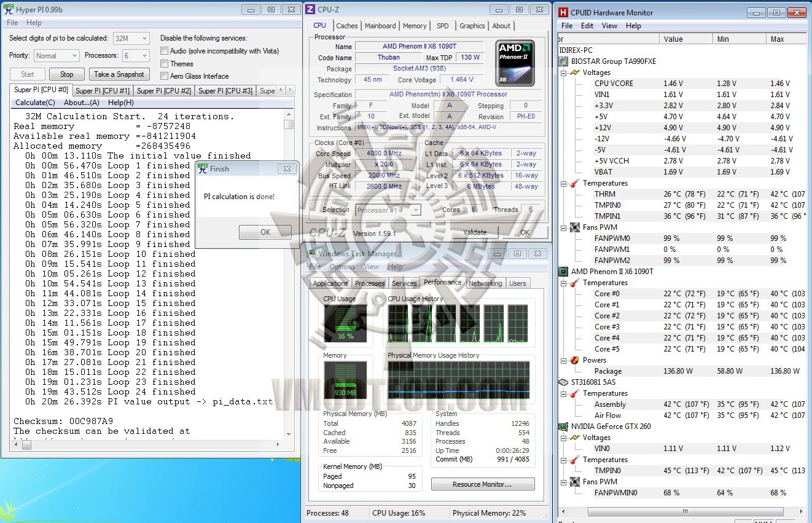Click the right tab-scroll arrow in Hyper PI

click(x=292, y=91)
